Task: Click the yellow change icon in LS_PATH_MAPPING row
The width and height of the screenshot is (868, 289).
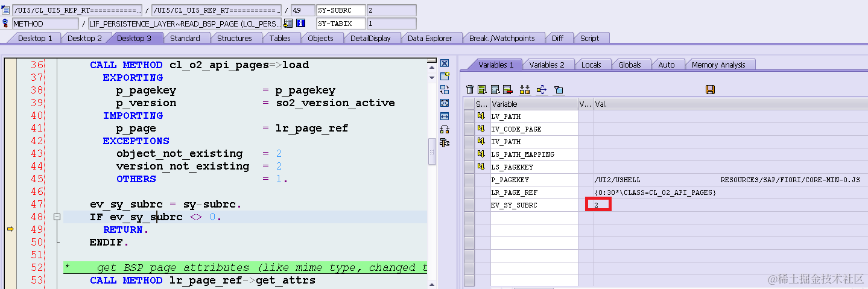Action: tap(481, 154)
